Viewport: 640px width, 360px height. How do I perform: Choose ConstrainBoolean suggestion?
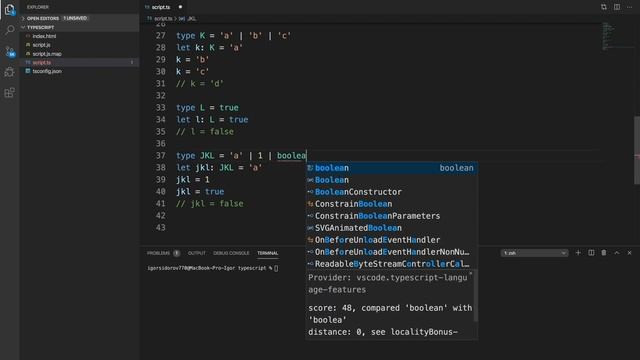(x=392, y=204)
